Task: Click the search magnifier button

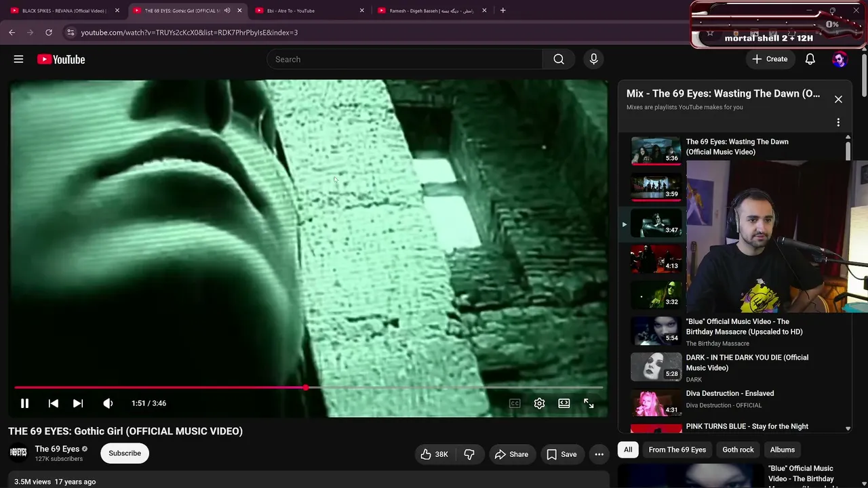Action: (559, 59)
